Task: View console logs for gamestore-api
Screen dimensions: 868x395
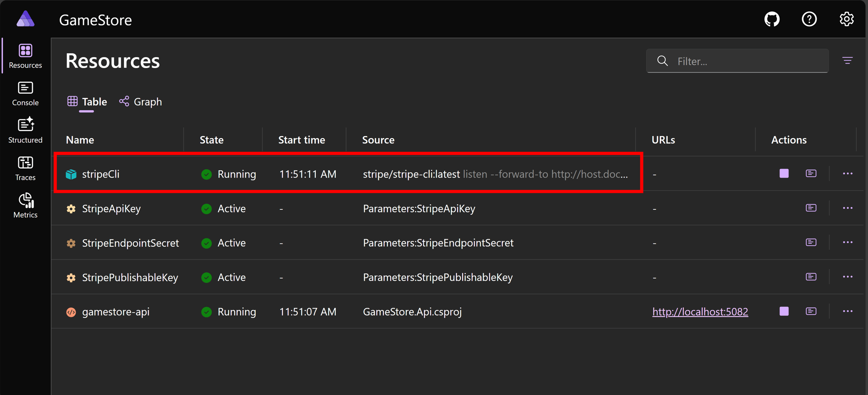Action: (811, 311)
